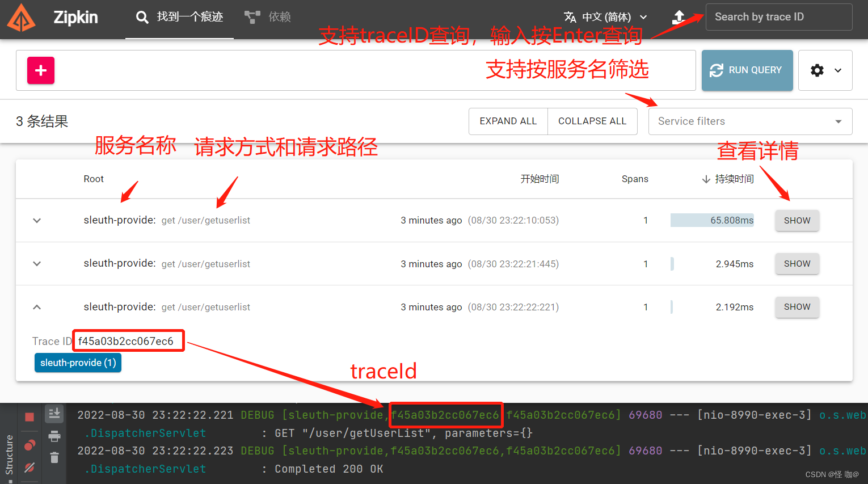
Task: Expand settings dropdown arrow beside gear
Action: point(838,70)
